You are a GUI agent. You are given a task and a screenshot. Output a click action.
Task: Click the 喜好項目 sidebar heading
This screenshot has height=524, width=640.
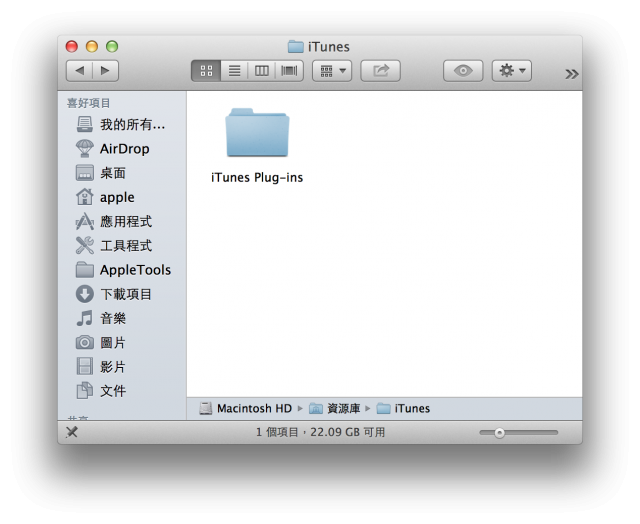[89, 103]
